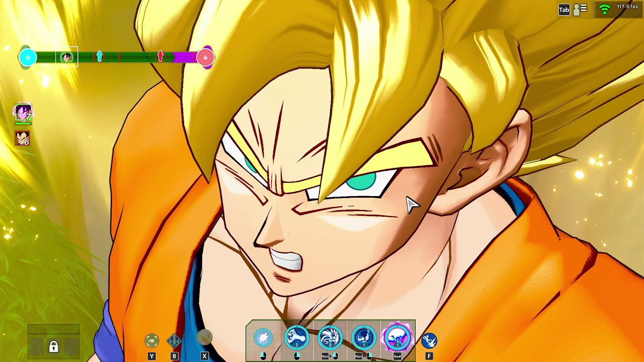Screen dimensions: 644x362
Task: Click the diamond-shaped icon above B
Action: (x=174, y=341)
